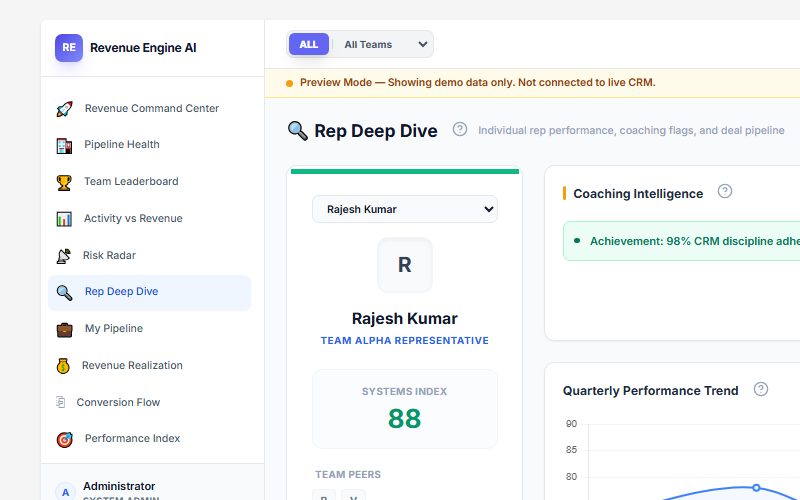The height and width of the screenshot is (500, 800).
Task: Click the Systems Index 88 score card
Action: [405, 409]
